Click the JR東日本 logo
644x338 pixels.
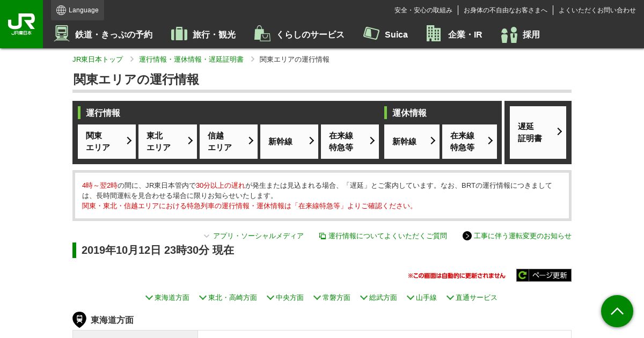pos(21,24)
